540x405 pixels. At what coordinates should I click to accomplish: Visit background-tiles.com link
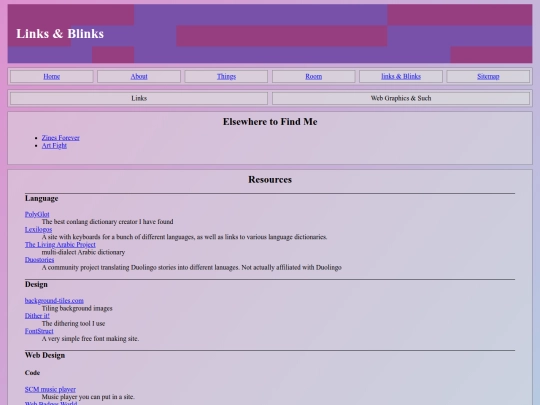click(54, 301)
